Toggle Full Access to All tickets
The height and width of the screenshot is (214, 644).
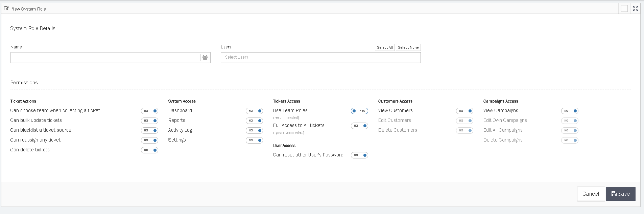pyautogui.click(x=359, y=126)
